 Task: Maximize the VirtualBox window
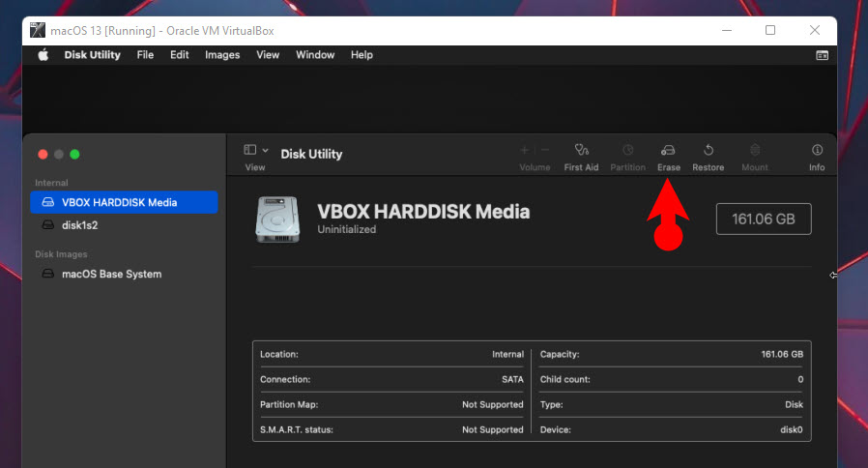770,31
